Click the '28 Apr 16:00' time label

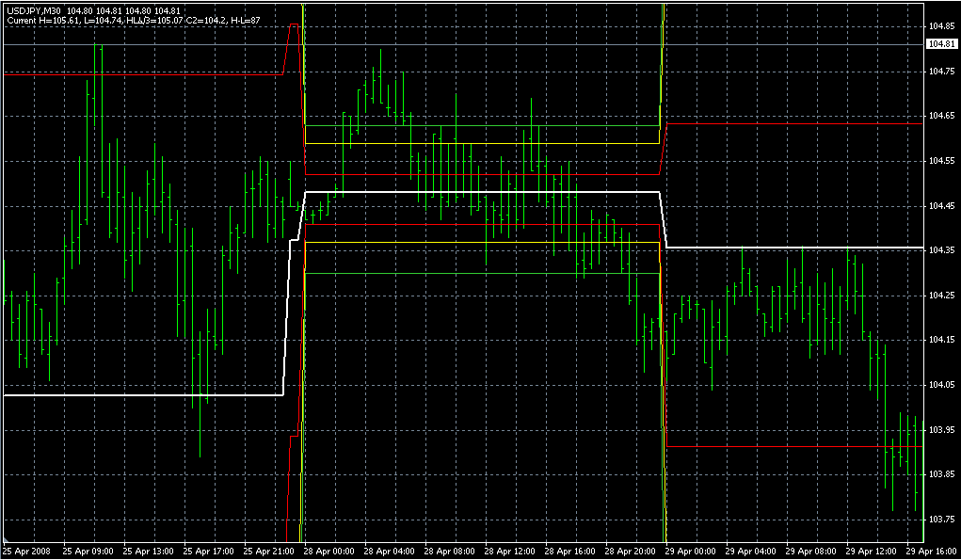571,552
